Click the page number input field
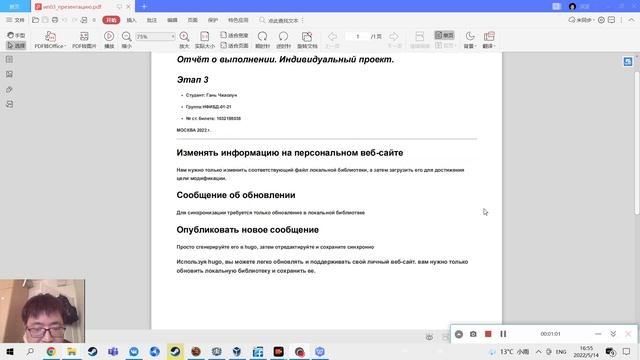This screenshot has height=360, width=640. coord(358,36)
